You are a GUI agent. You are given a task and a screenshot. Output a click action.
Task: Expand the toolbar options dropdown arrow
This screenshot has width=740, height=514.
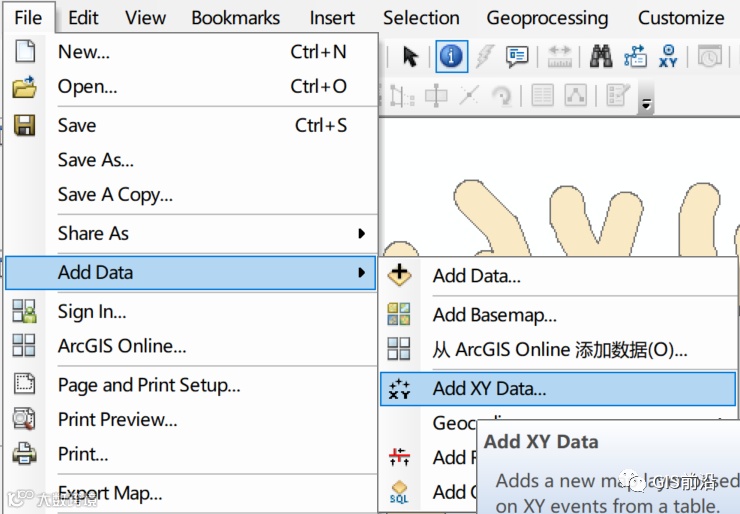point(647,103)
